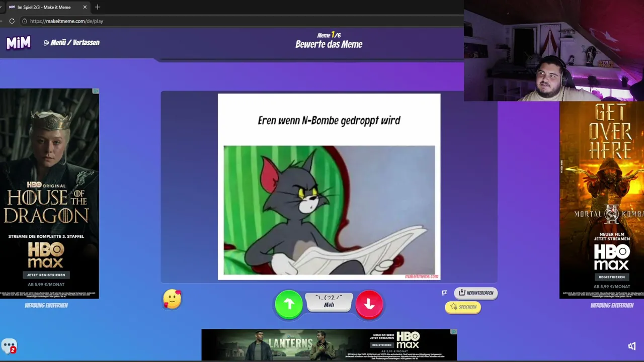Download the meme via Herunterladen
The width and height of the screenshot is (644, 362).
[x=475, y=293]
